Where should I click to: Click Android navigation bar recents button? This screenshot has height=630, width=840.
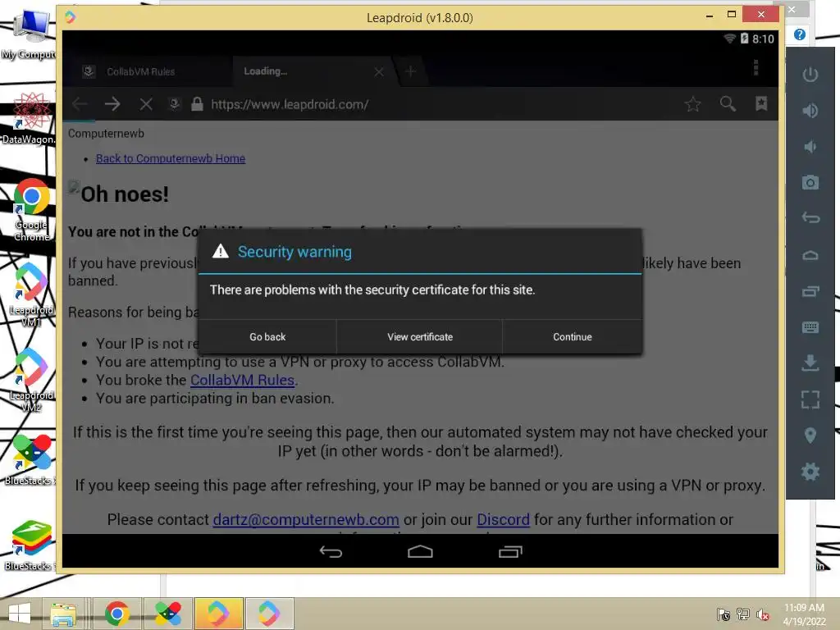point(510,551)
